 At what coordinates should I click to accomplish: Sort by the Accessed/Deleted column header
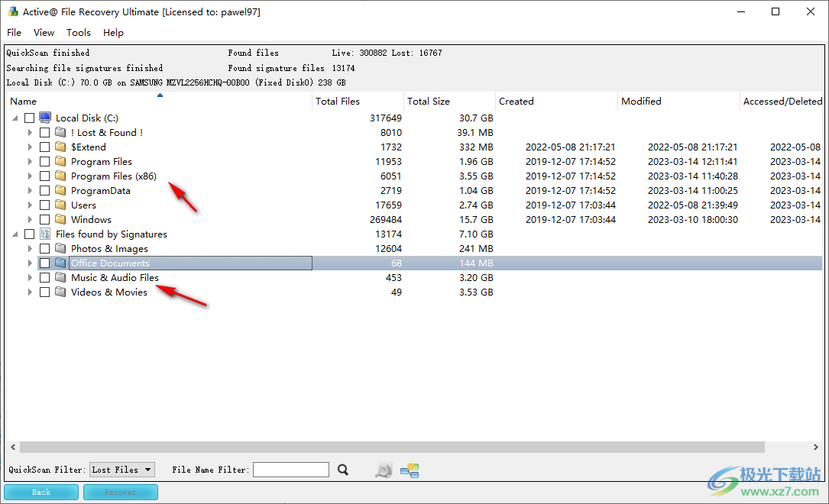coord(782,101)
